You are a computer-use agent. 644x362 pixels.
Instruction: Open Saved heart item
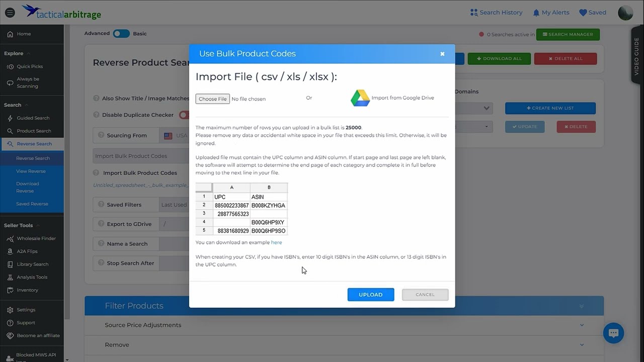[593, 13]
